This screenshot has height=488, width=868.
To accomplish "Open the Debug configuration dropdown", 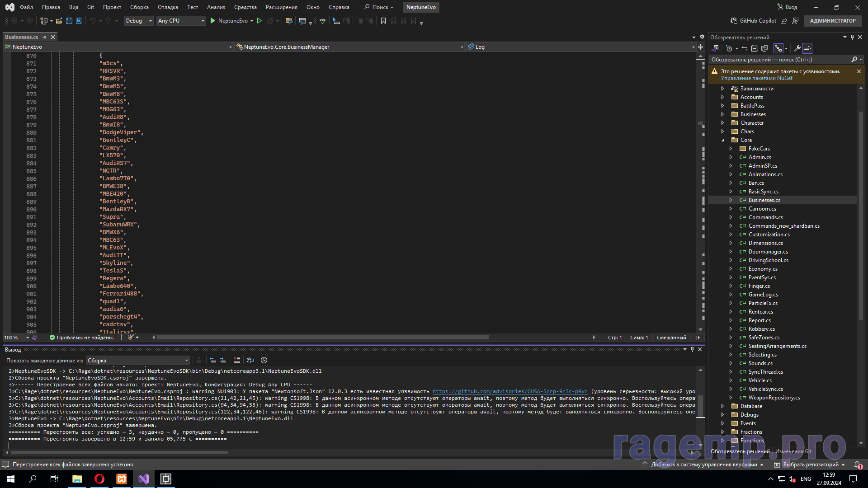I will [139, 21].
